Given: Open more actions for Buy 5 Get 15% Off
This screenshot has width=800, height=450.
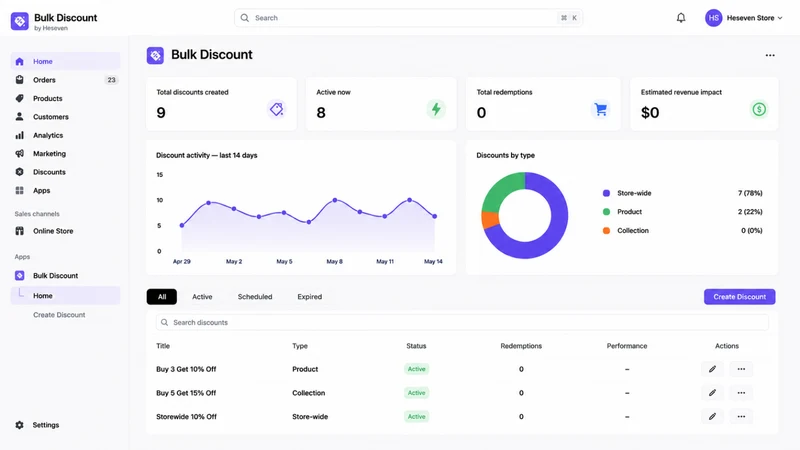Looking at the screenshot, I should click(741, 393).
